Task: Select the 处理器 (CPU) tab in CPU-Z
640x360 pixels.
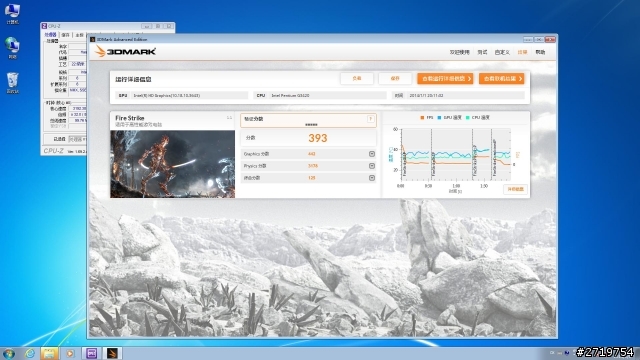Action: tap(51, 35)
